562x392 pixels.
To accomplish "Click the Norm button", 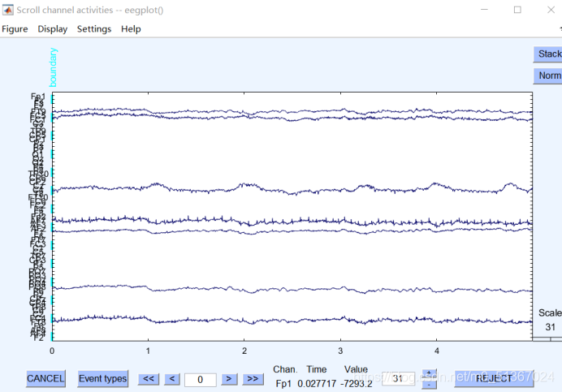I will pyautogui.click(x=548, y=75).
